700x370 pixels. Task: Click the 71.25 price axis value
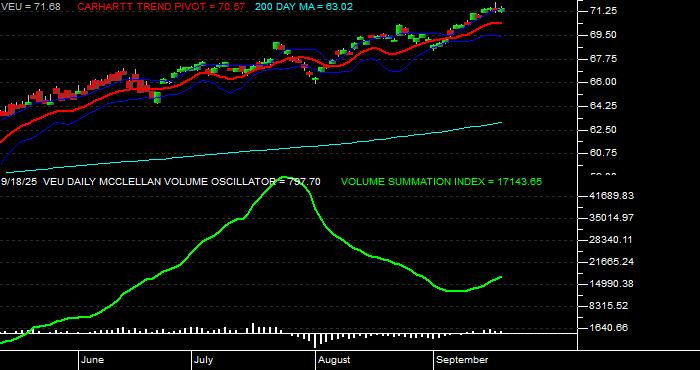[x=603, y=11]
